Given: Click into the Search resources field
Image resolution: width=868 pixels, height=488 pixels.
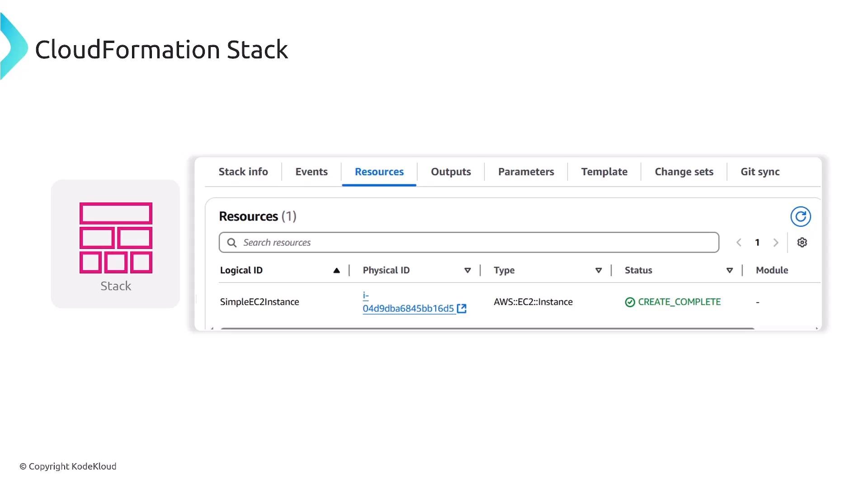Looking at the screenshot, I should pyautogui.click(x=469, y=243).
